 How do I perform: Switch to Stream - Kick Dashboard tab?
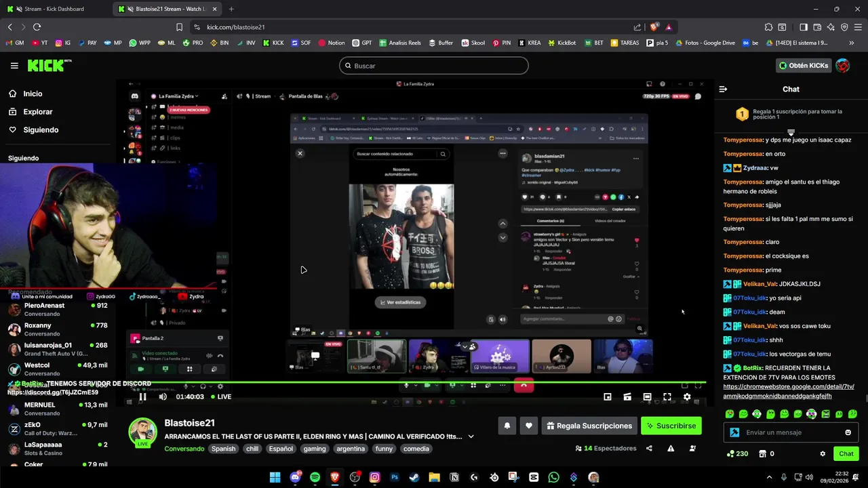(x=56, y=9)
